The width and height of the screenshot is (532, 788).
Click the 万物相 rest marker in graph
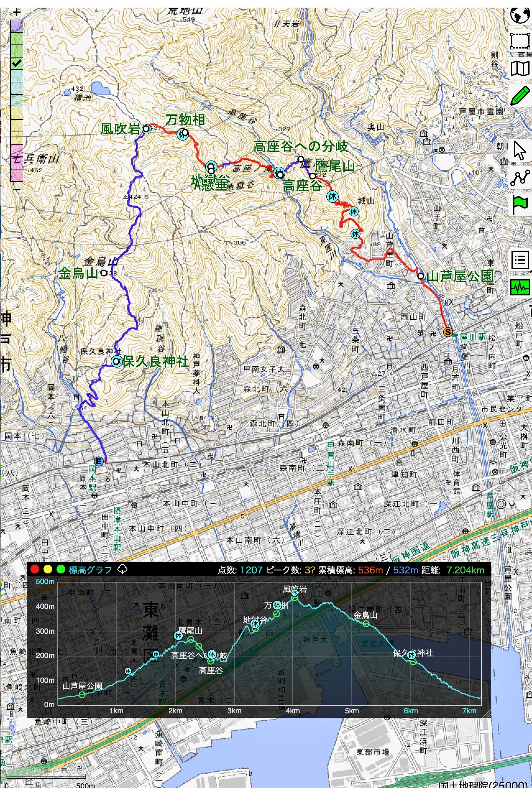coord(277,605)
